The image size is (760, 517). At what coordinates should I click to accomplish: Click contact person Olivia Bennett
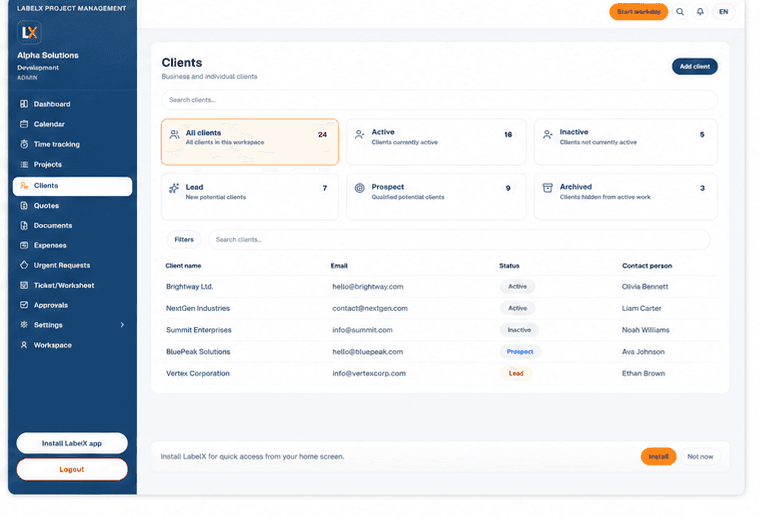click(645, 286)
